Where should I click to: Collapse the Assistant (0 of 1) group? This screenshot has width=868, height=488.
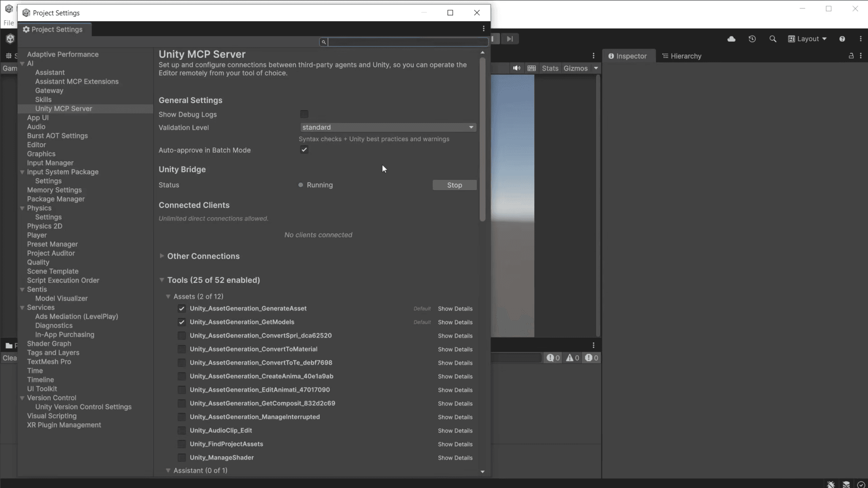(168, 470)
